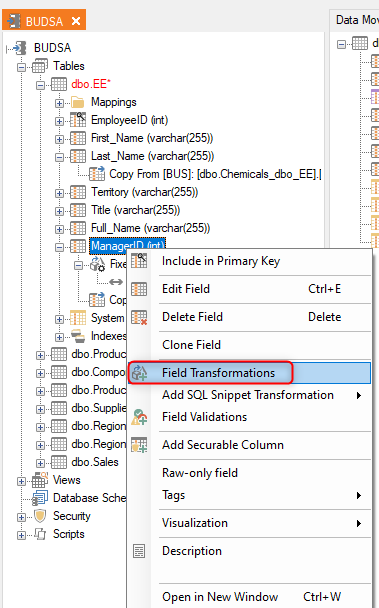Click the Database Schemas icon
This screenshot has width=379, height=608.
(40, 498)
